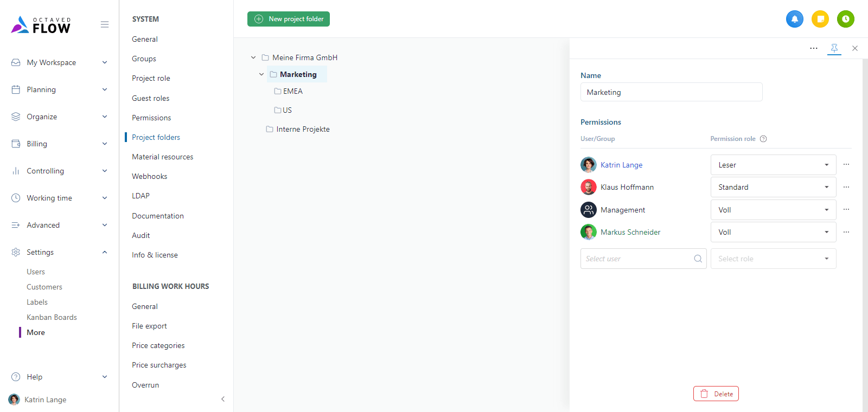868x412 pixels.
Task: Click the hamburger menu icon beside the logo
Action: point(105,24)
